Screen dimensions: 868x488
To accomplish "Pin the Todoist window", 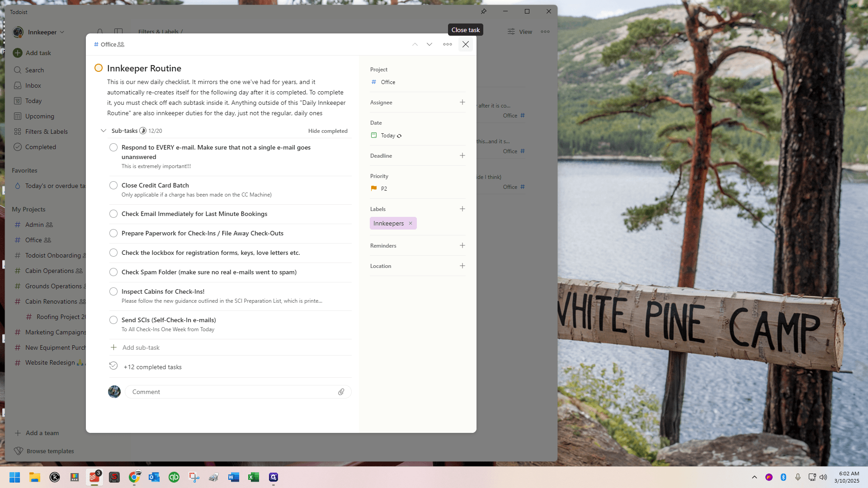I will tap(484, 11).
